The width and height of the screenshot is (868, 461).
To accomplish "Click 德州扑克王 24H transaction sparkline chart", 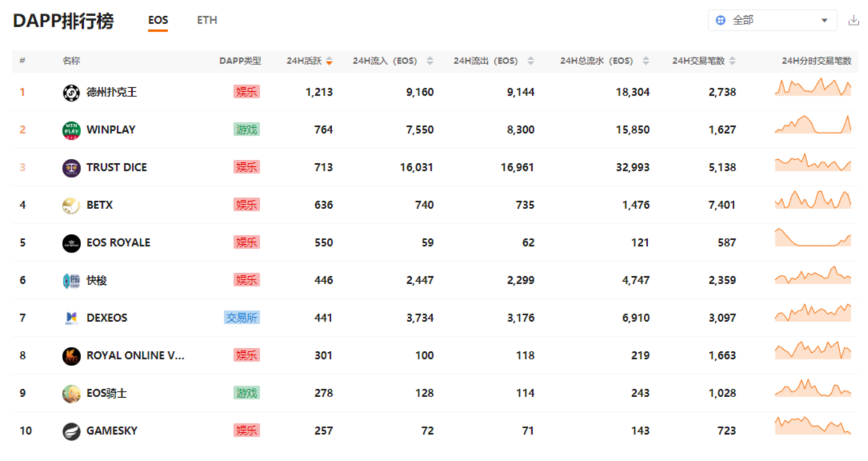I will pyautogui.click(x=813, y=87).
